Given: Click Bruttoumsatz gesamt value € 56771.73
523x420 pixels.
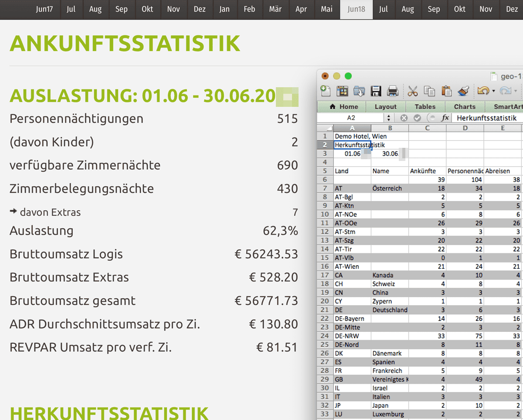Looking at the screenshot, I should tap(266, 300).
